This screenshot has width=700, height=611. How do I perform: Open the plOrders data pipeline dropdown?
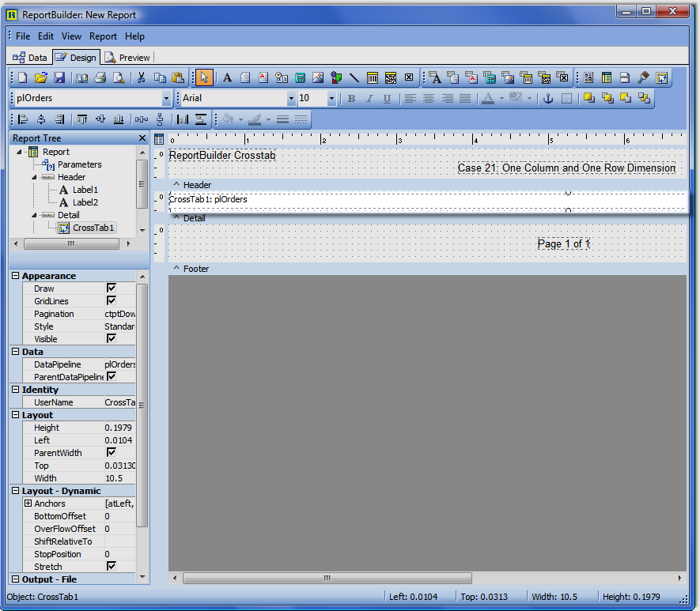(166, 98)
